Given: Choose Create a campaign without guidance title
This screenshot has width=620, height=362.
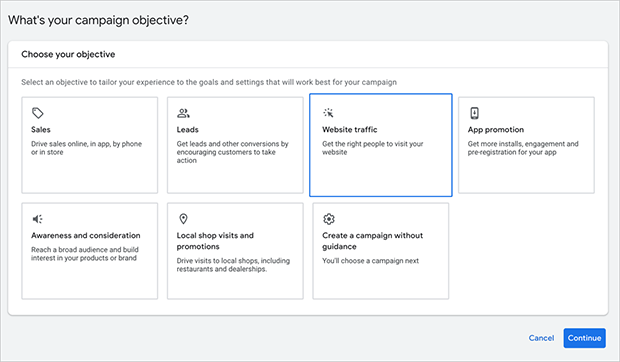Looking at the screenshot, I should click(372, 241).
